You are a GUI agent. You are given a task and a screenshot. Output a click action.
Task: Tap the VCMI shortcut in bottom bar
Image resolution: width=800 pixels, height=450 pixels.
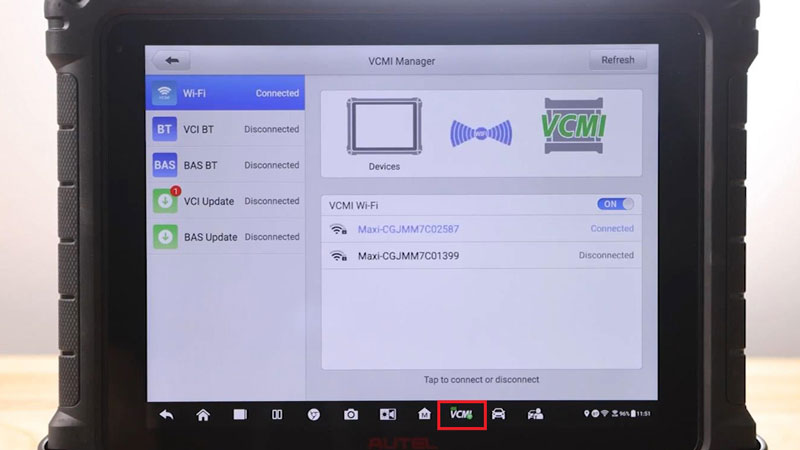pos(461,414)
